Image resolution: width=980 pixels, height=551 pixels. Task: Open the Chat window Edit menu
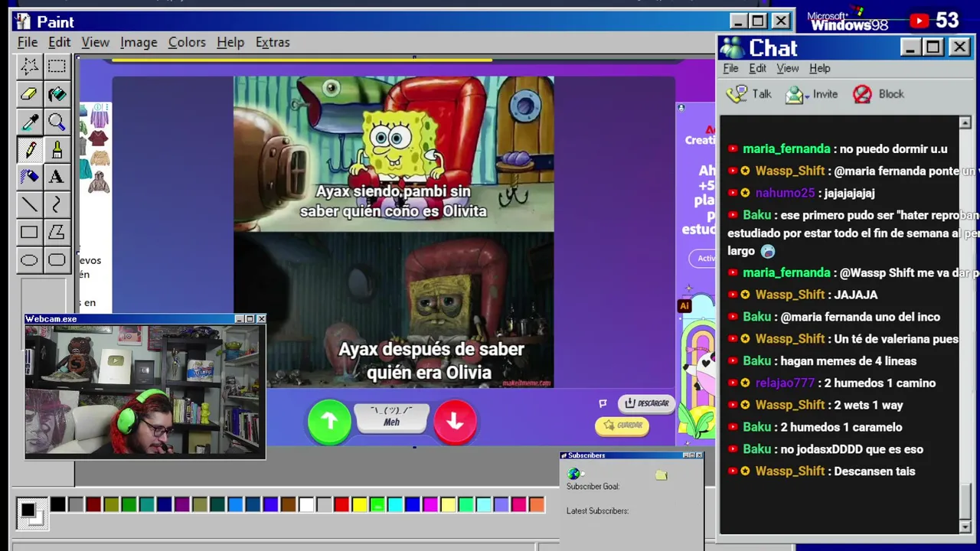(757, 68)
